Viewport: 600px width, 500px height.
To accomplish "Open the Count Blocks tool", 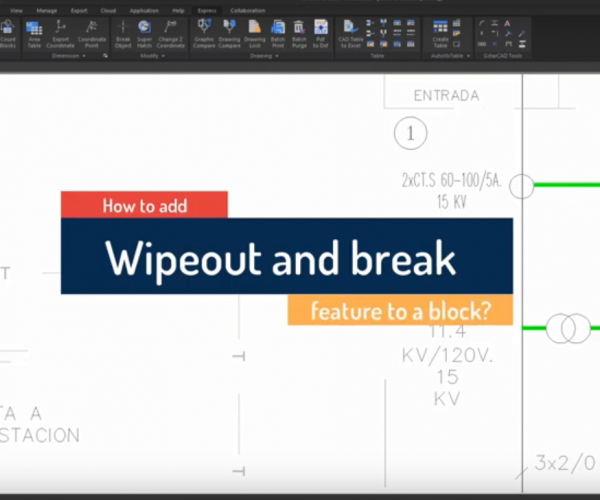I will point(8,34).
